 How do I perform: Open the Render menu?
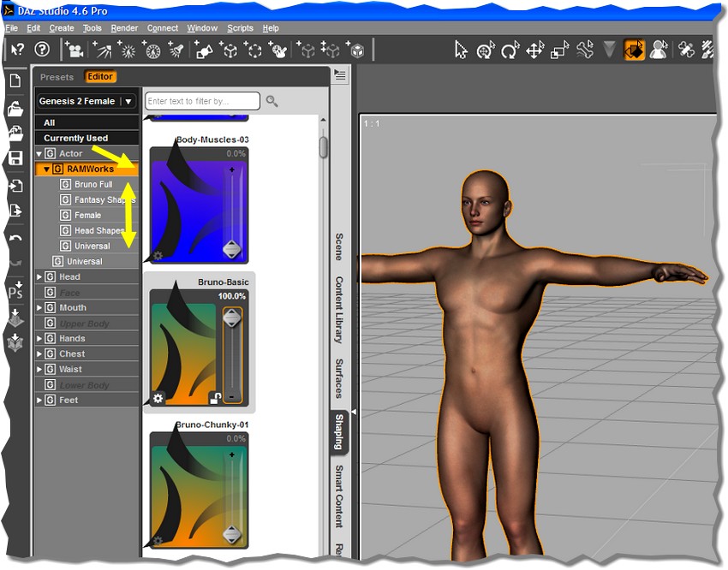click(124, 28)
